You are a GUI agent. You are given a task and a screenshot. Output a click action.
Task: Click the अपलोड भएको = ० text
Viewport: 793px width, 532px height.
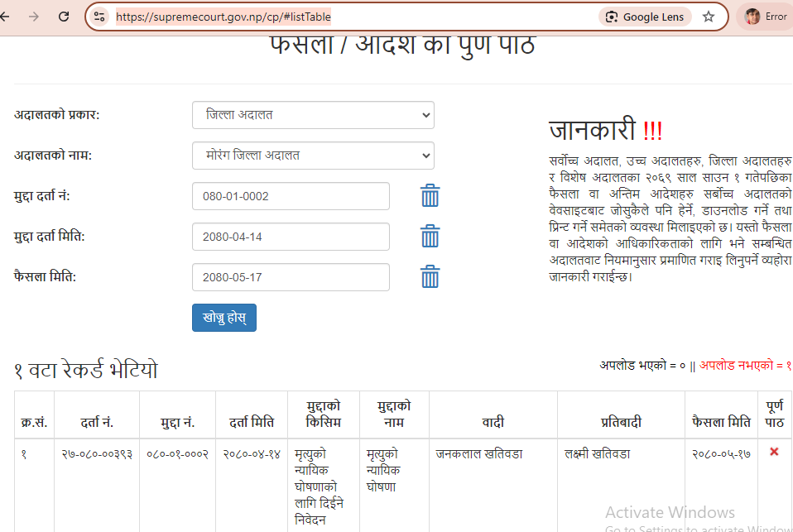[642, 365]
